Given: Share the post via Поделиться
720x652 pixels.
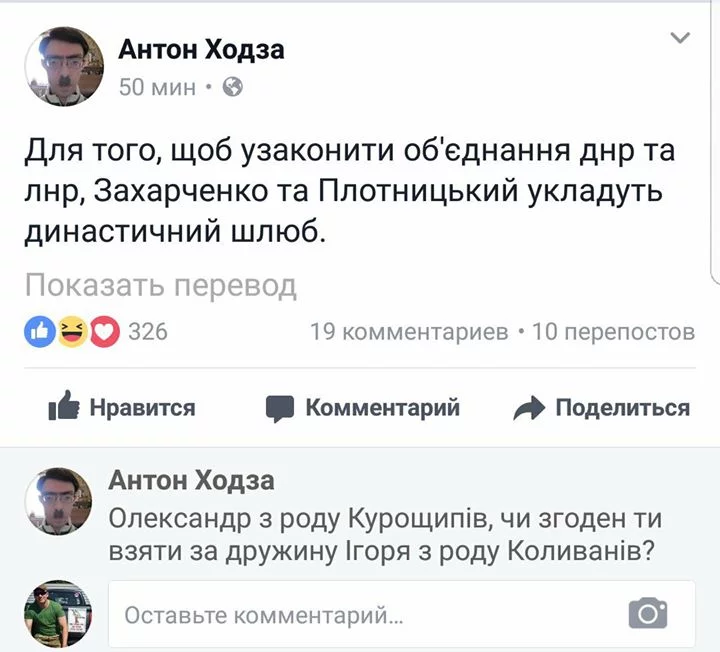Looking at the screenshot, I should [x=601, y=407].
